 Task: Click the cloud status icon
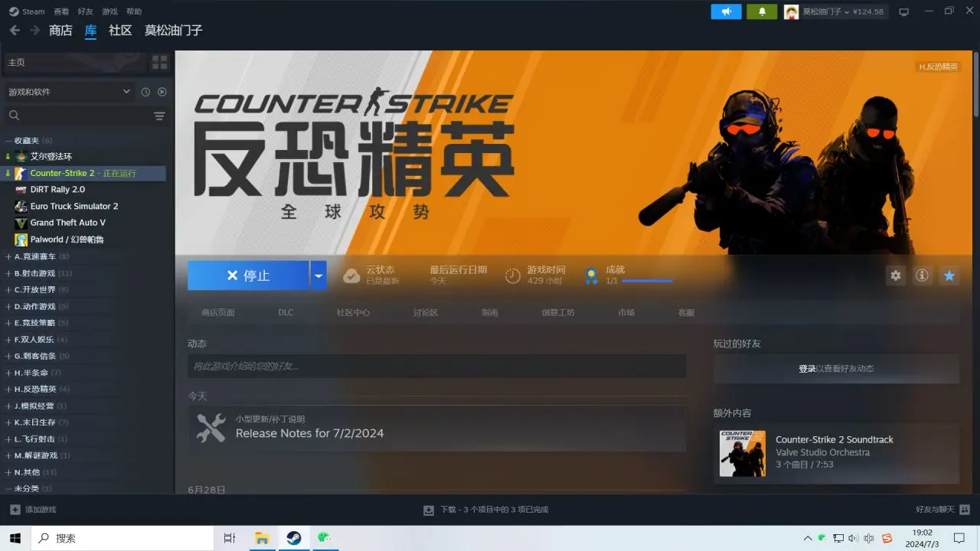click(x=351, y=275)
